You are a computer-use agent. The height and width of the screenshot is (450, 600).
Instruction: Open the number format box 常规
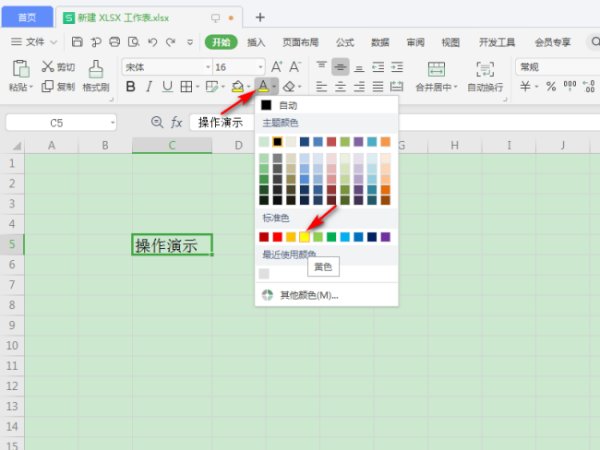tap(558, 67)
